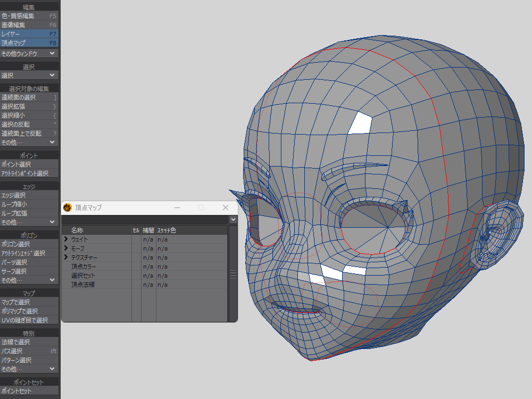The width and height of the screenshot is (532, 399).
Task: Click 選択の反転 to invert selection
Action: point(29,124)
